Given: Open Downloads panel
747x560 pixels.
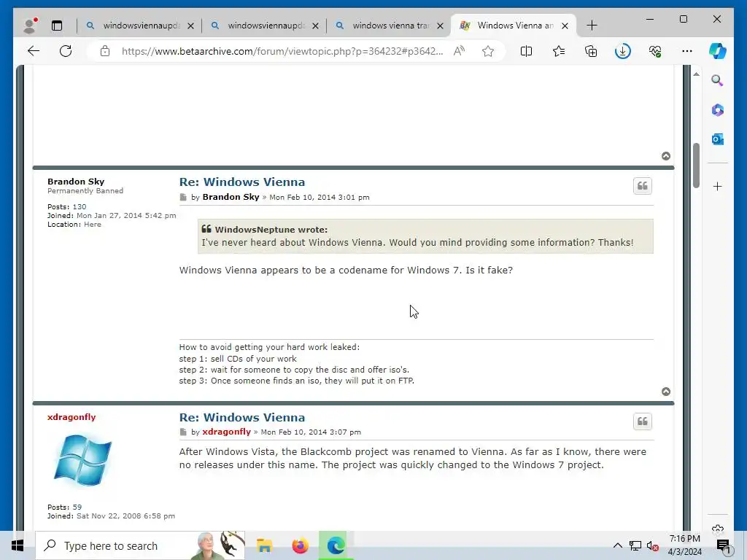Looking at the screenshot, I should click(x=623, y=51).
